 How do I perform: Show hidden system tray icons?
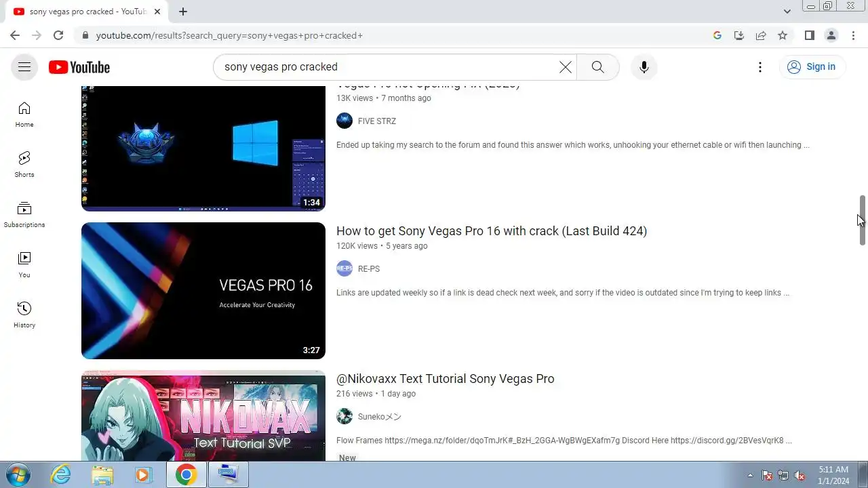pyautogui.click(x=750, y=475)
